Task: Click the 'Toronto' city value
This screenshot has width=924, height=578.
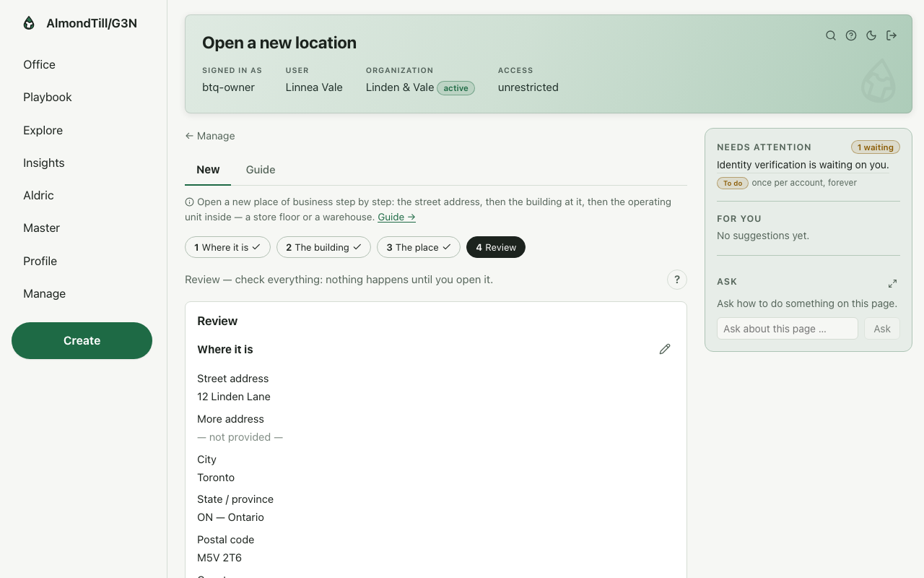Action: click(x=216, y=478)
